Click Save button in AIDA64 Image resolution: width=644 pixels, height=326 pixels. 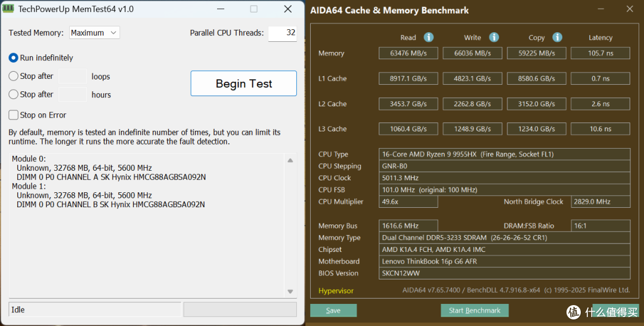point(333,310)
